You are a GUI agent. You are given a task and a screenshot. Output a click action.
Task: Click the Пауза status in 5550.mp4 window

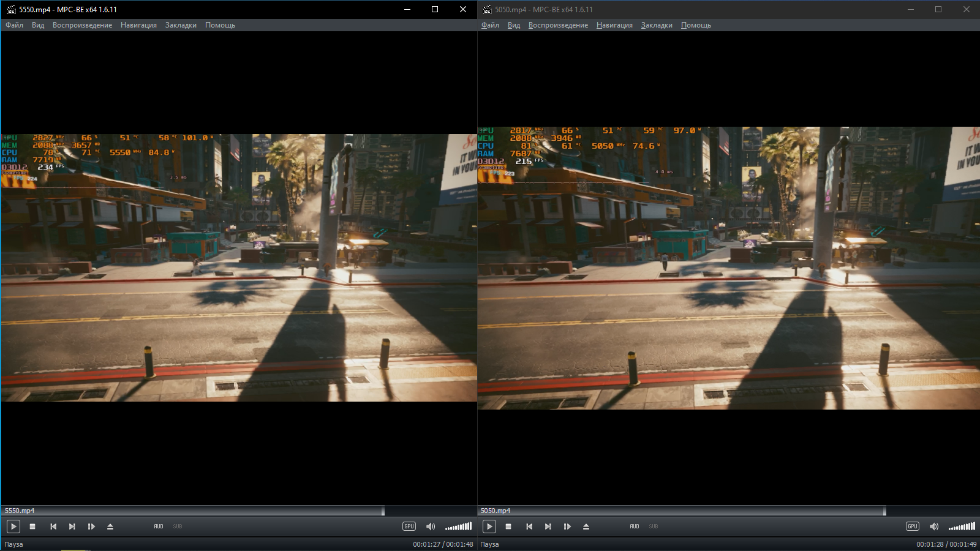coord(14,544)
